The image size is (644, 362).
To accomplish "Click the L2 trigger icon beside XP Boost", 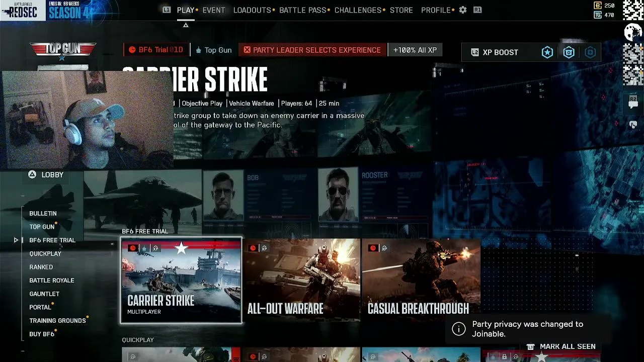I will point(474,52).
